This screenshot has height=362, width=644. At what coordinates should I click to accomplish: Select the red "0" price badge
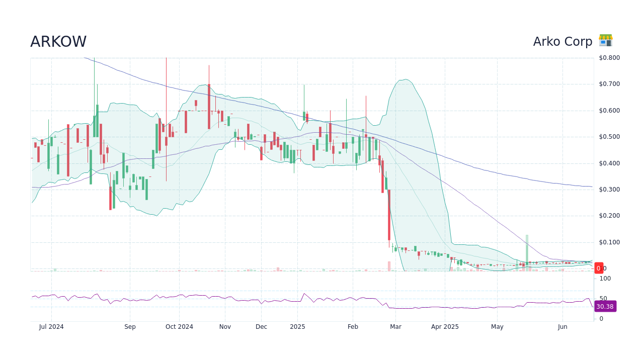tap(598, 268)
